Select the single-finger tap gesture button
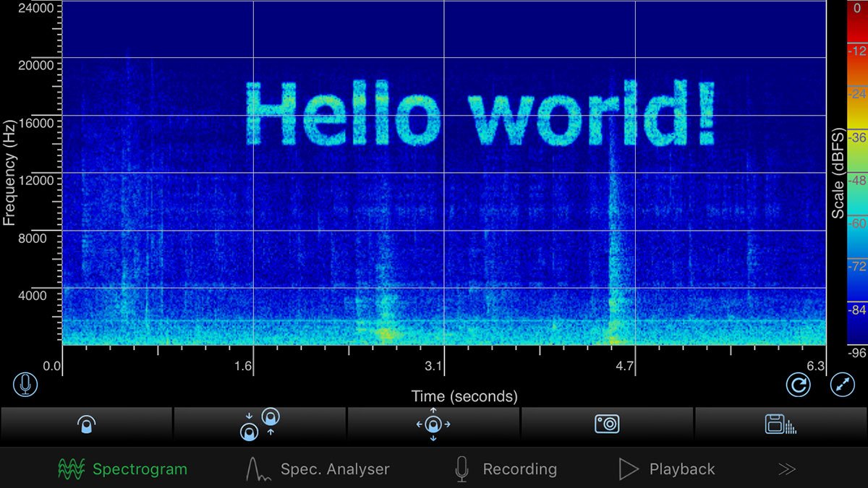 (86, 424)
